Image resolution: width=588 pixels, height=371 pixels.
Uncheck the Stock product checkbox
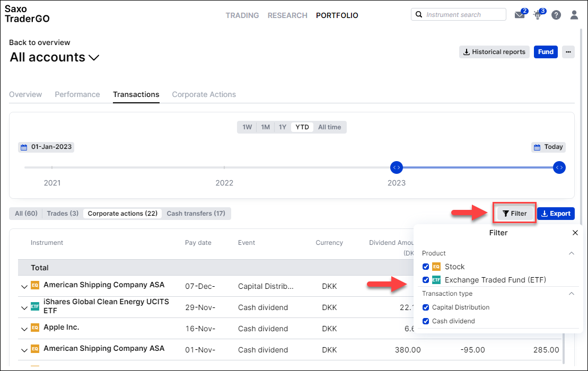[426, 267]
